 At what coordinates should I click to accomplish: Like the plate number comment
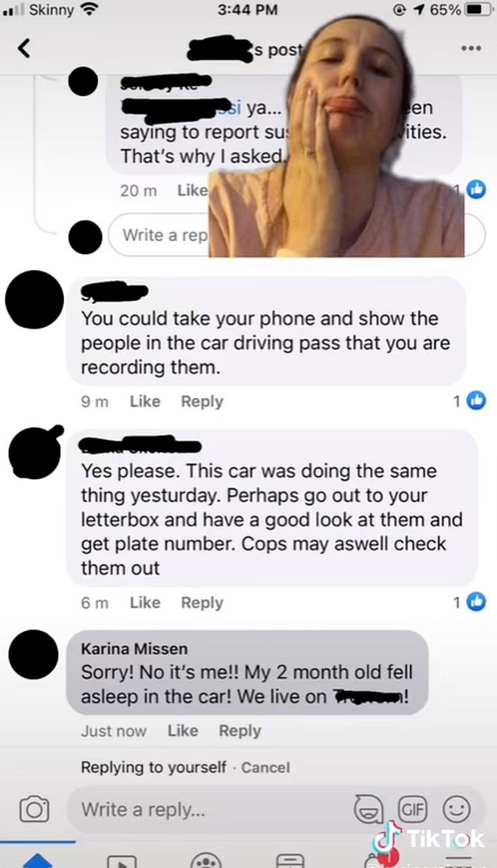pos(145,603)
